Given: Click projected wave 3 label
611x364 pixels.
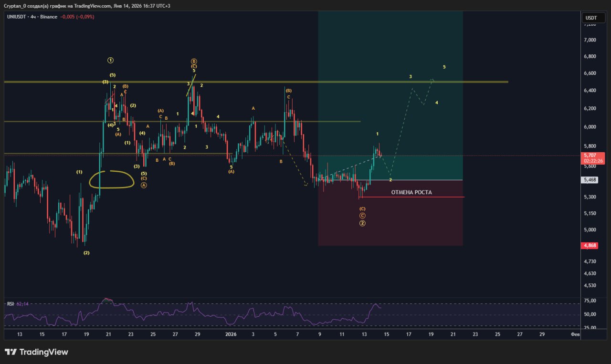Looking at the screenshot, I should point(410,77).
